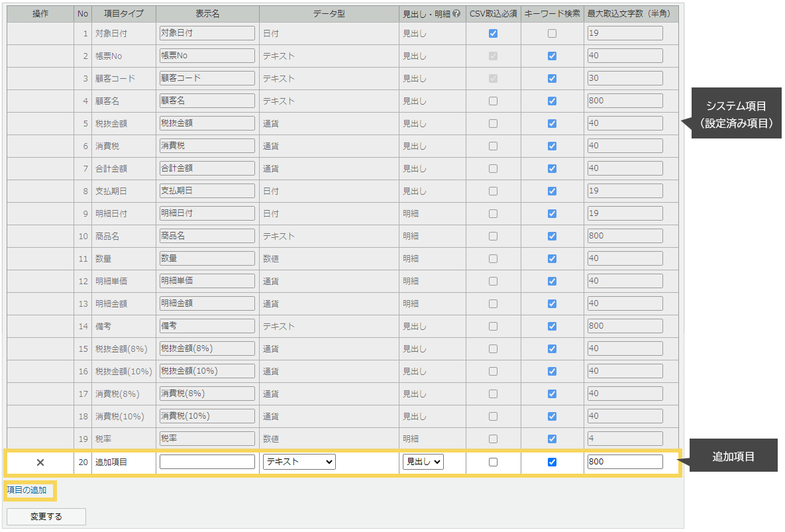The width and height of the screenshot is (785, 532).
Task: Click the 表示名 field containing 顧客コード
Action: [x=207, y=78]
